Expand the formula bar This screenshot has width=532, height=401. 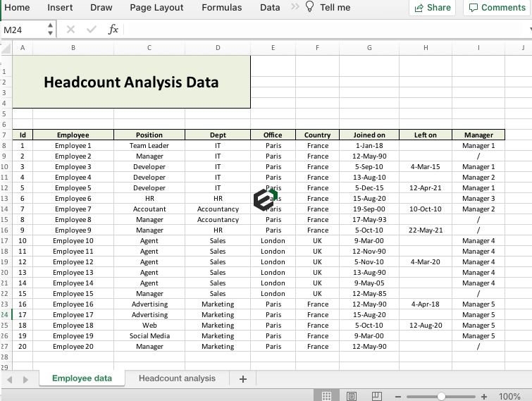click(x=528, y=30)
